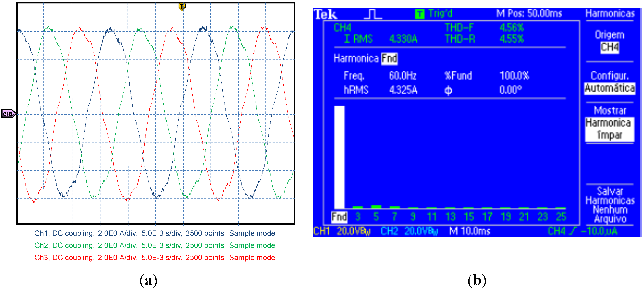Screen dimensions: 644x290
Task: Toggle the highlighted Fnd harmonic selection
Action: pyautogui.click(x=389, y=59)
